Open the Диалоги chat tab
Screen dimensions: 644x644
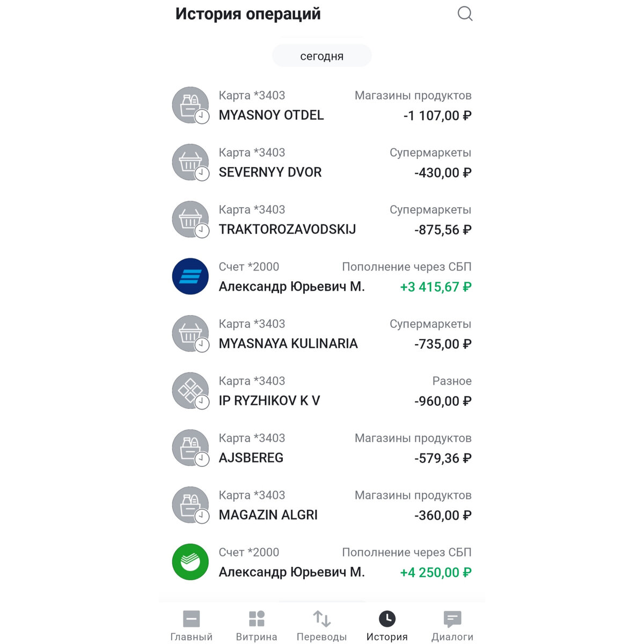point(452,626)
